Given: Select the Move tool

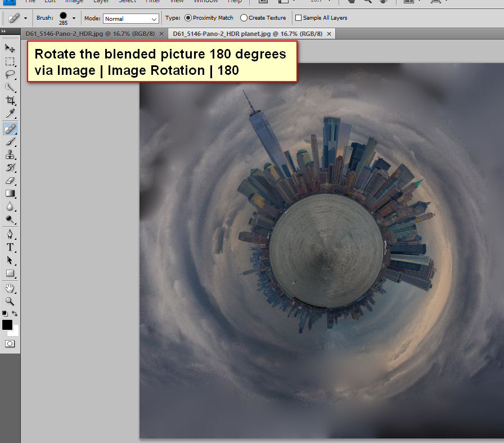Looking at the screenshot, I should coord(10,48).
